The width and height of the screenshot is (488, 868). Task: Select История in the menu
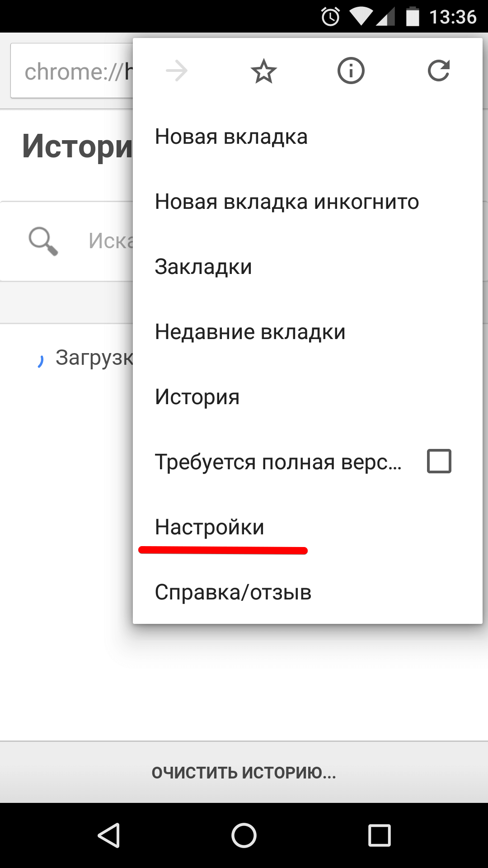(x=197, y=397)
